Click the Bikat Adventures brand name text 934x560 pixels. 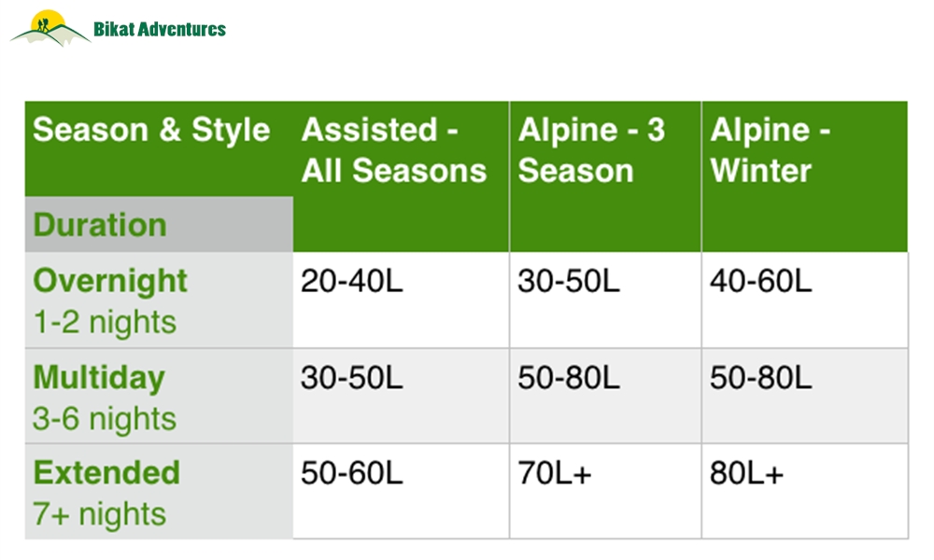coord(160,29)
